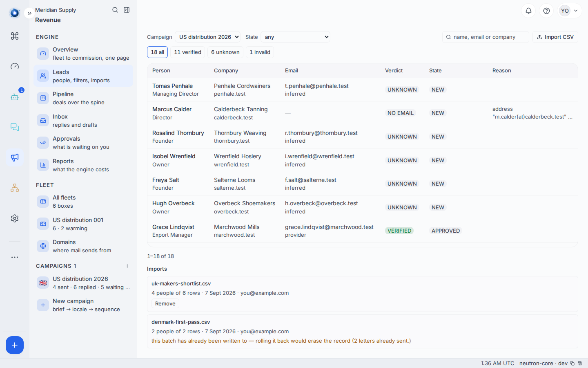Open Domains where mail sends from
The width and height of the screenshot is (588, 368).
tap(83, 246)
